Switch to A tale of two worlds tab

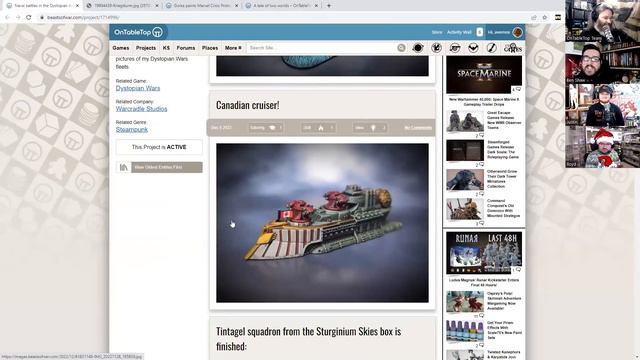pyautogui.click(x=281, y=6)
